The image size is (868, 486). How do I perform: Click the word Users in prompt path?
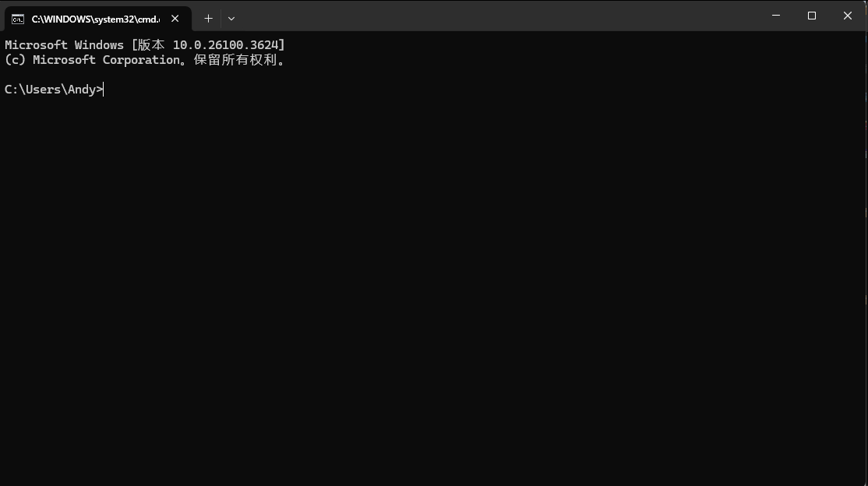point(43,89)
